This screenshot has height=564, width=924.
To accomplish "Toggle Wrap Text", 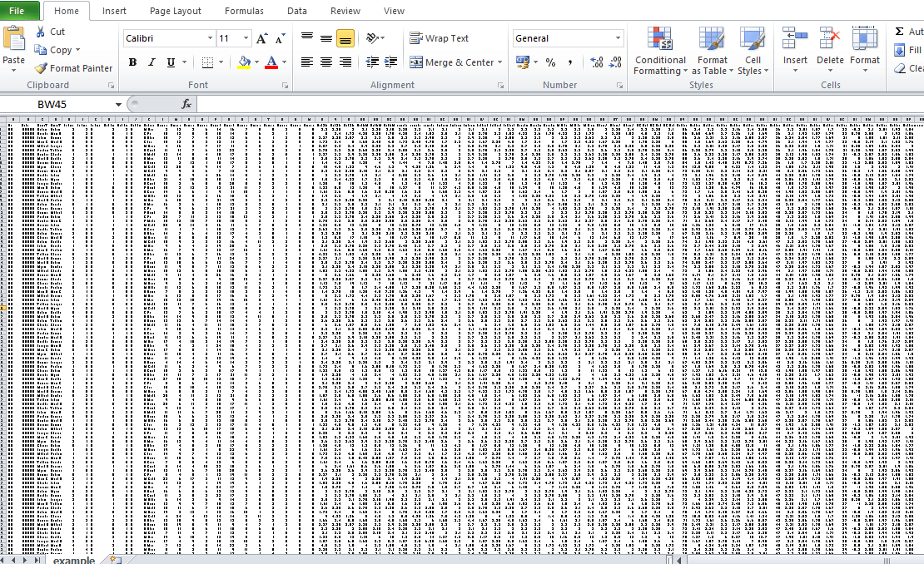I will point(439,38).
